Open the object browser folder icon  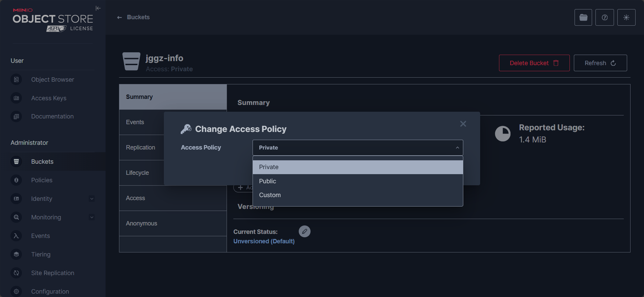[x=583, y=18]
